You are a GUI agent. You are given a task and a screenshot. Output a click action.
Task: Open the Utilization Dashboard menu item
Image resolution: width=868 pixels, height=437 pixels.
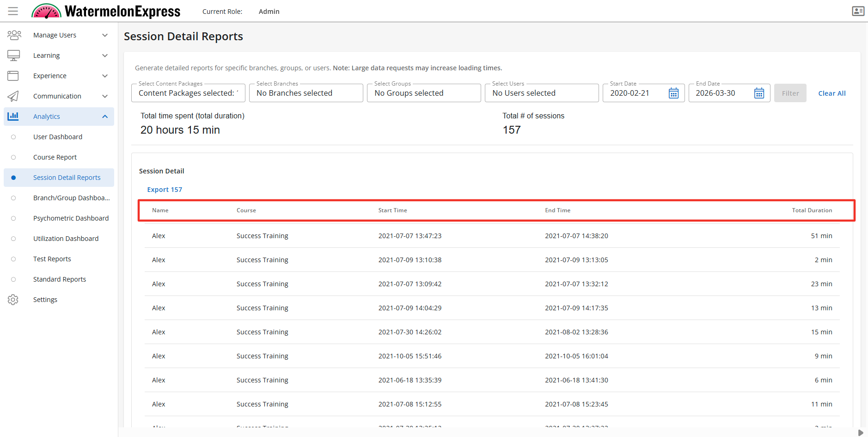66,239
